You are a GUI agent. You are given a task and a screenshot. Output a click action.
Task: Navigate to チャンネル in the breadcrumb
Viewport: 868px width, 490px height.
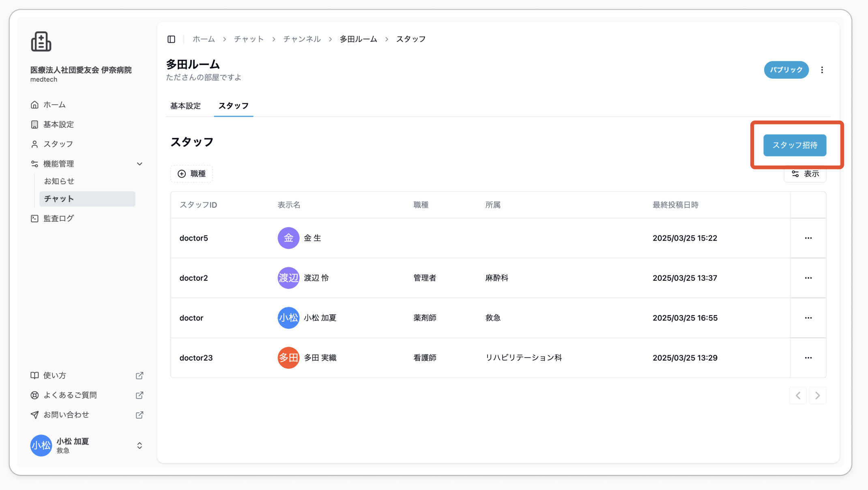click(302, 39)
